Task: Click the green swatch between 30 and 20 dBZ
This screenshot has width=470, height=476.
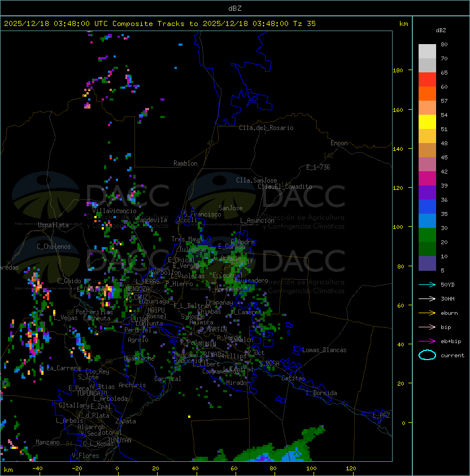Action: pyautogui.click(x=427, y=235)
